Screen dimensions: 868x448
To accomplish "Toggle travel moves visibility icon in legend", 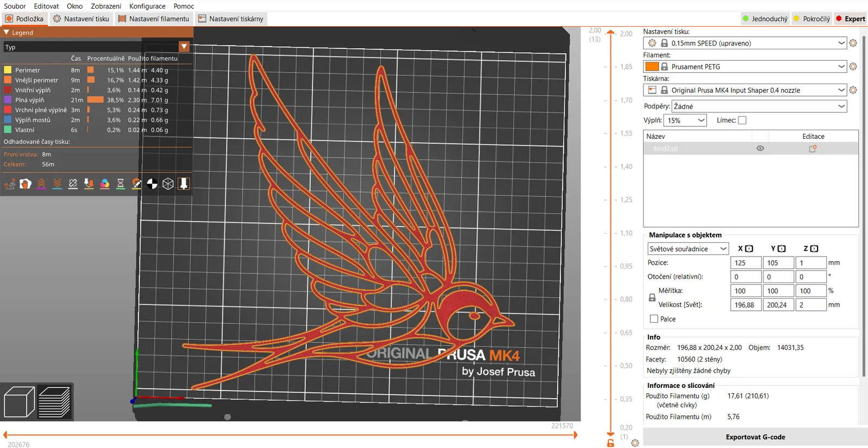I will [10, 184].
